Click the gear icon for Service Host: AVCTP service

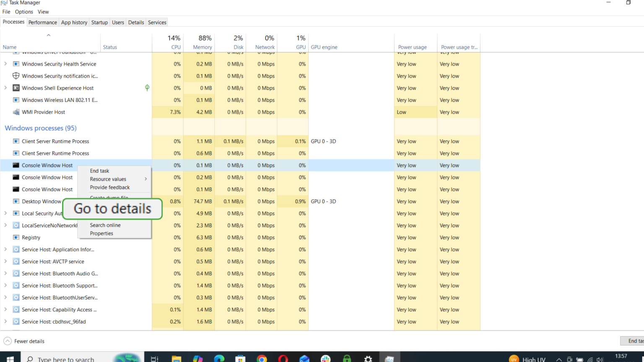click(16, 261)
